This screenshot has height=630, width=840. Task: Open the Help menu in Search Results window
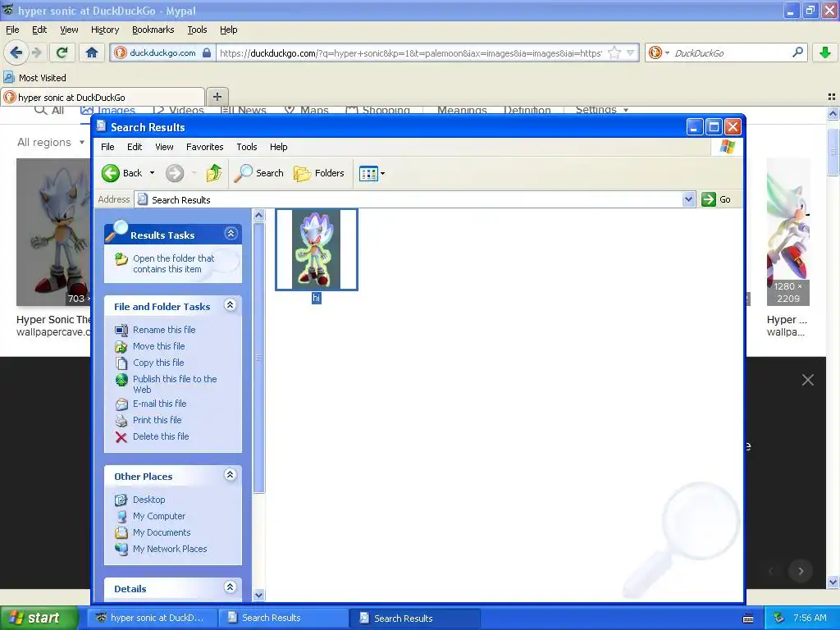coord(279,147)
